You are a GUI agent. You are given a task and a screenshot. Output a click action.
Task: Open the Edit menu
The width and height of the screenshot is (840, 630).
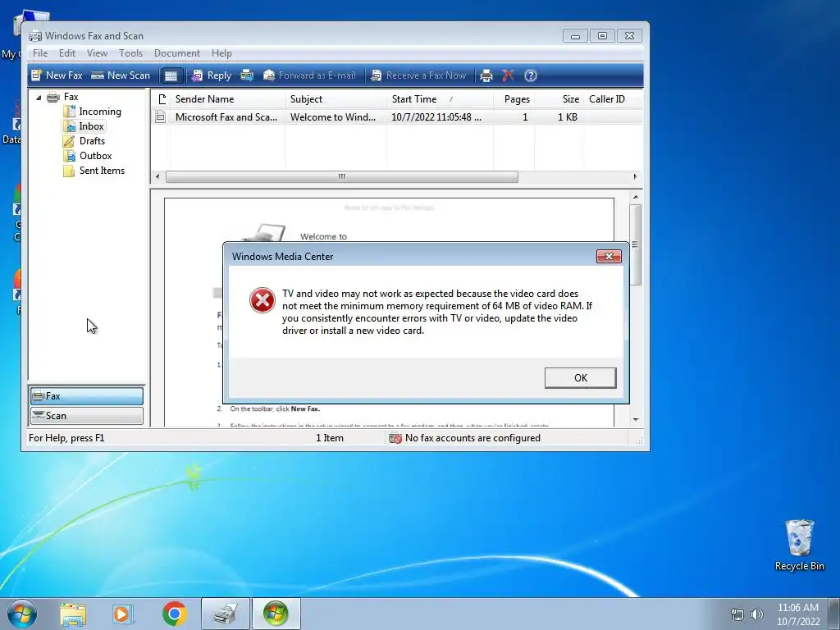coord(67,53)
